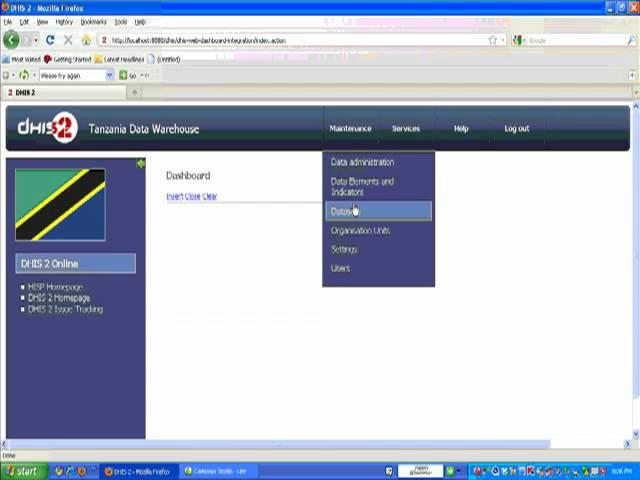Click the green refresh icon in add-on toolbar
This screenshot has height=480, width=640.
coord(24,76)
